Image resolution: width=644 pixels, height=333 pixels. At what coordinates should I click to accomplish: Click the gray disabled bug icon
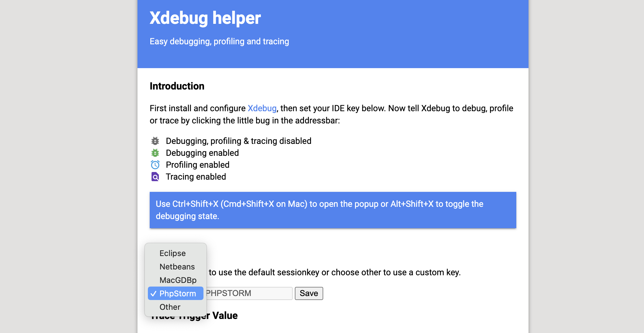coord(155,141)
